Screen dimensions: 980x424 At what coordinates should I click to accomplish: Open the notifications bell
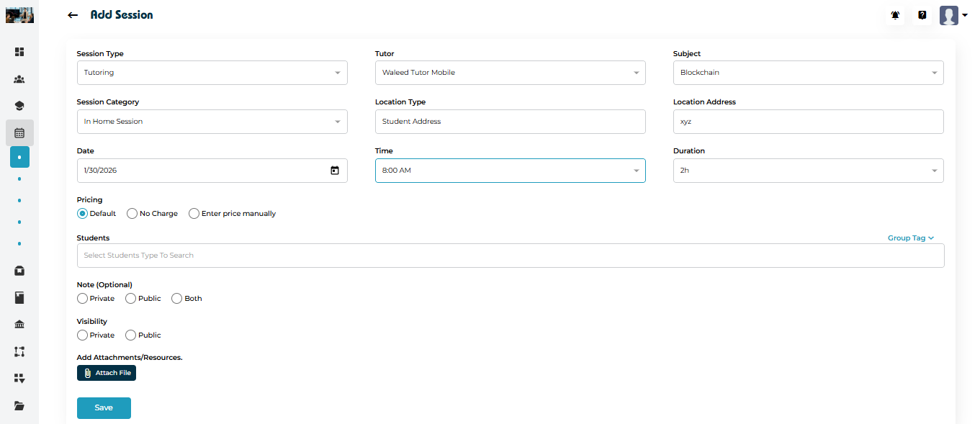coord(895,15)
